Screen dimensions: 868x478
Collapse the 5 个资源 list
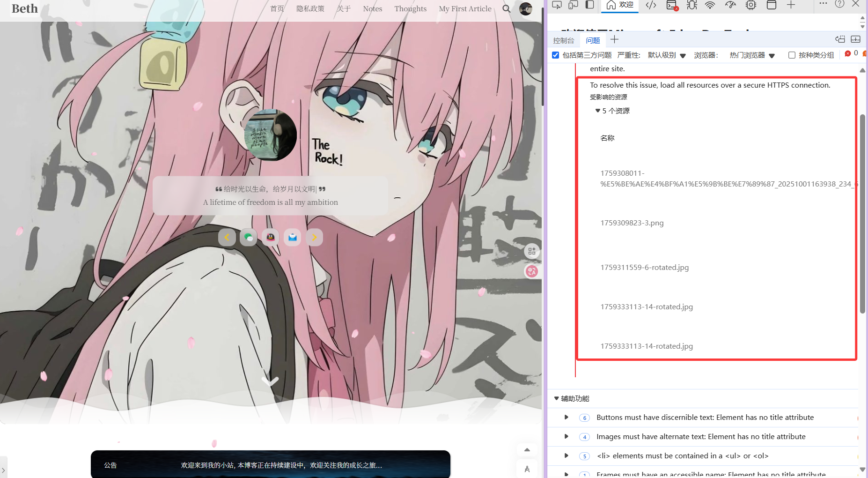point(598,111)
